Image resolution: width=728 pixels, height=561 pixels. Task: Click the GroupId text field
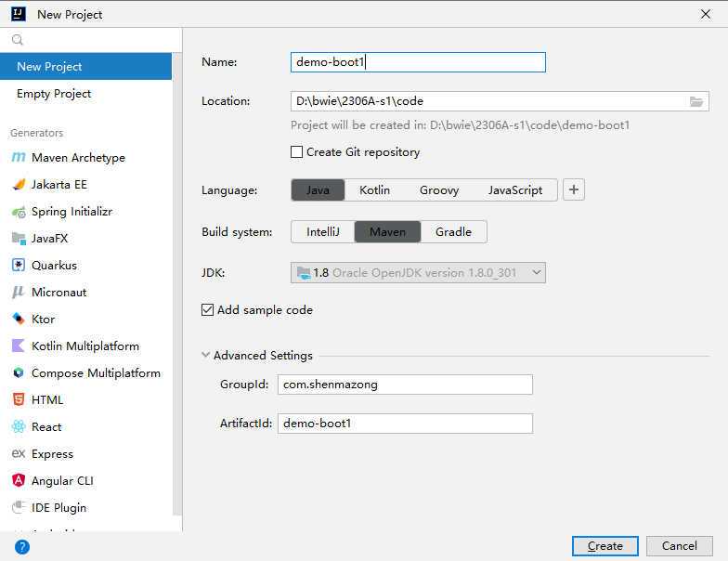[405, 385]
